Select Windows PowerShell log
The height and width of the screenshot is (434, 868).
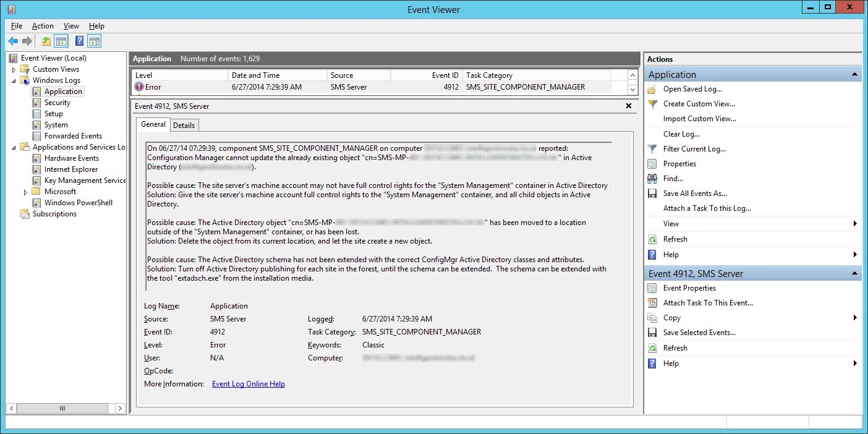click(79, 203)
